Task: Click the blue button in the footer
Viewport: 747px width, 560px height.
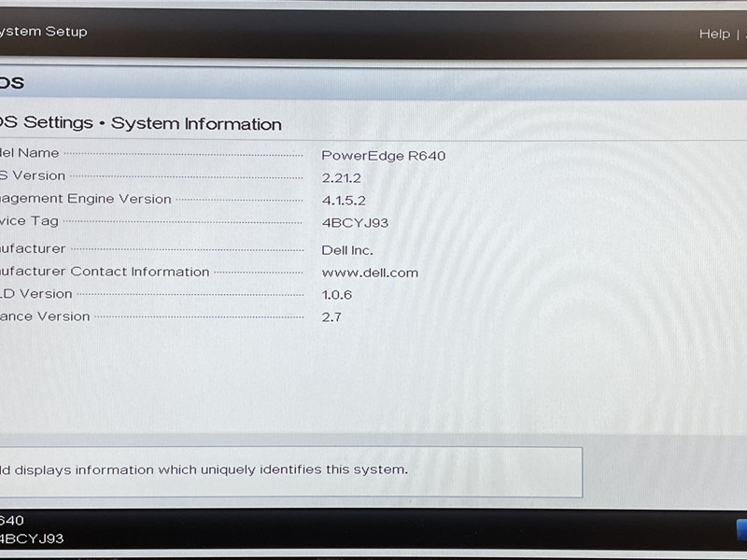Action: pos(741,530)
